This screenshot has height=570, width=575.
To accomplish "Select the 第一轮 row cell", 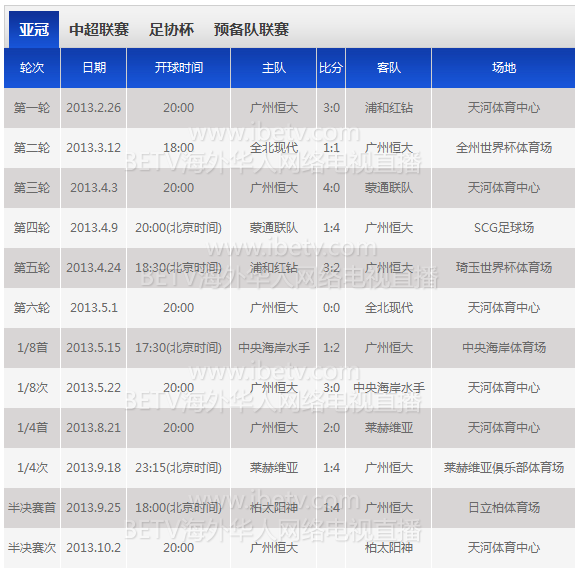I will (32, 108).
